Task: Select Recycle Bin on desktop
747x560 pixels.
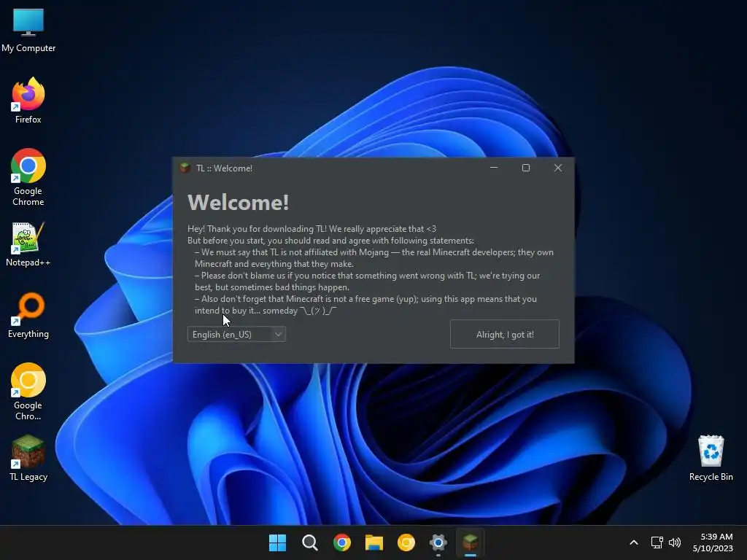Action: pyautogui.click(x=711, y=458)
